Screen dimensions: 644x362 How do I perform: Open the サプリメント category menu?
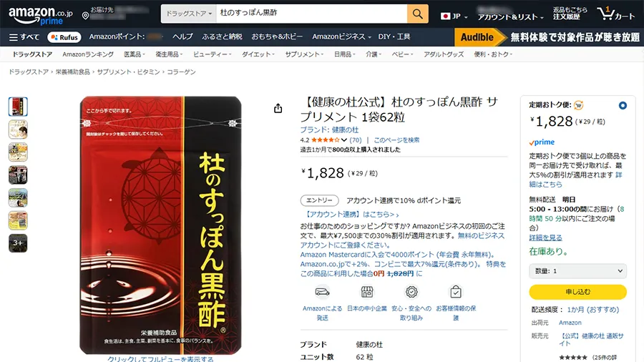[304, 54]
